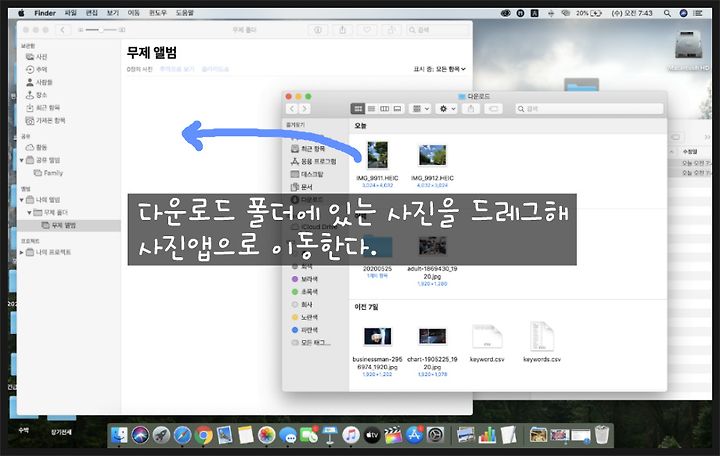Select IMG_9912.HEIC thumbnail

pos(432,155)
